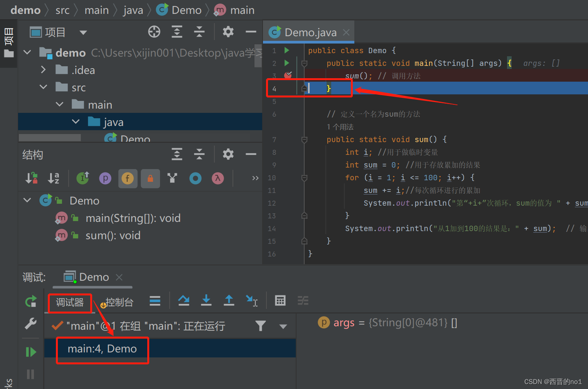Open the 项目 vertical sidebar tab

pyautogui.click(x=8, y=42)
